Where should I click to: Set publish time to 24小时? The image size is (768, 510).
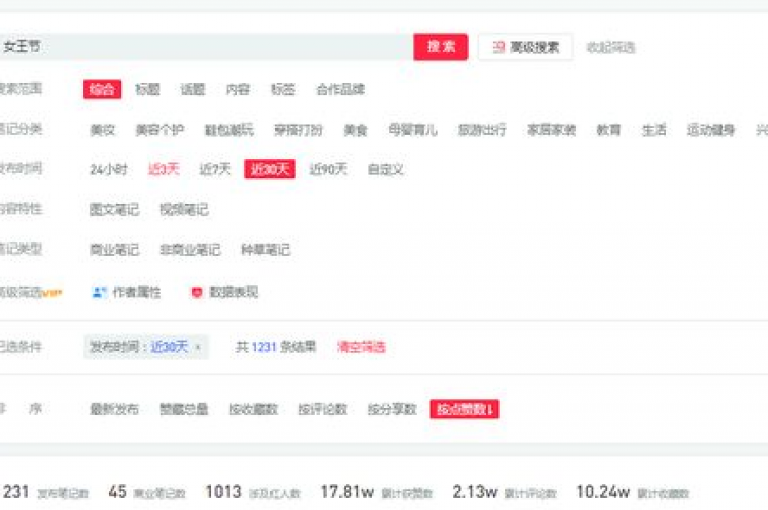tap(109, 170)
